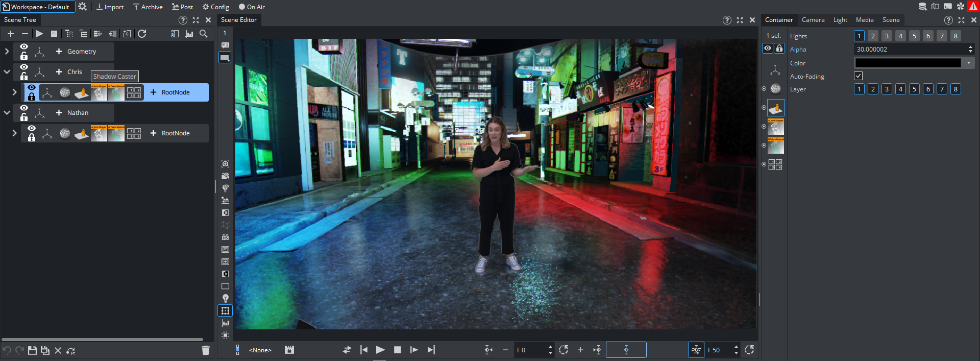This screenshot has height=361, width=980.
Task: Open the Archive menu
Action: (x=148, y=7)
